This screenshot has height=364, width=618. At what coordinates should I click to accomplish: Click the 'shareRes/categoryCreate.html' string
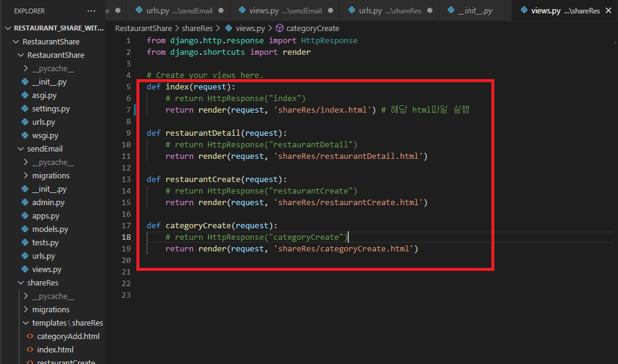pos(343,248)
